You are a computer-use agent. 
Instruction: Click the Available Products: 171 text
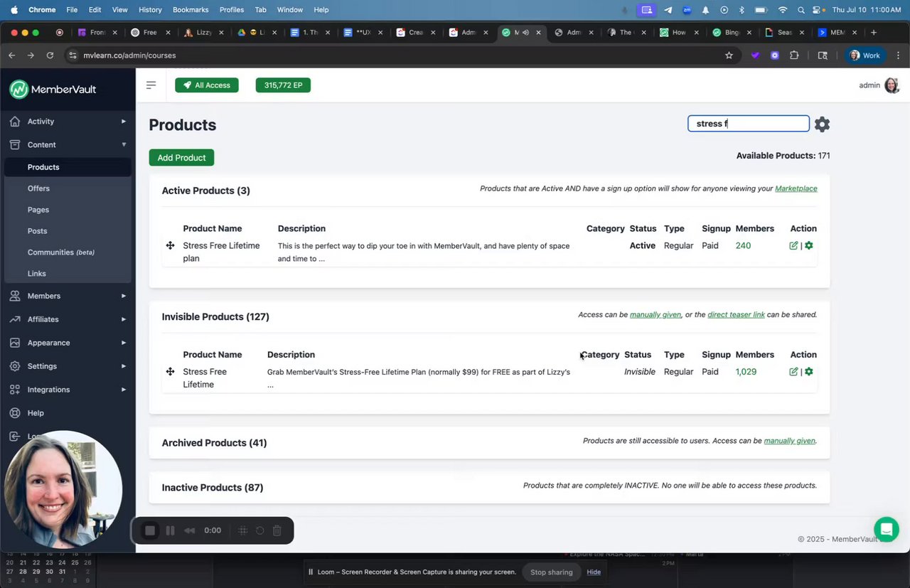point(783,156)
